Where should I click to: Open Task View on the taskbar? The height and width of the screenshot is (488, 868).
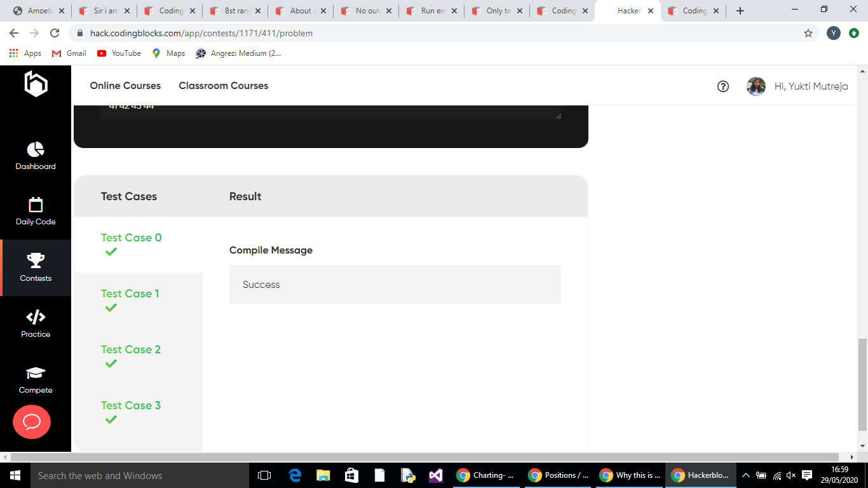[x=264, y=475]
